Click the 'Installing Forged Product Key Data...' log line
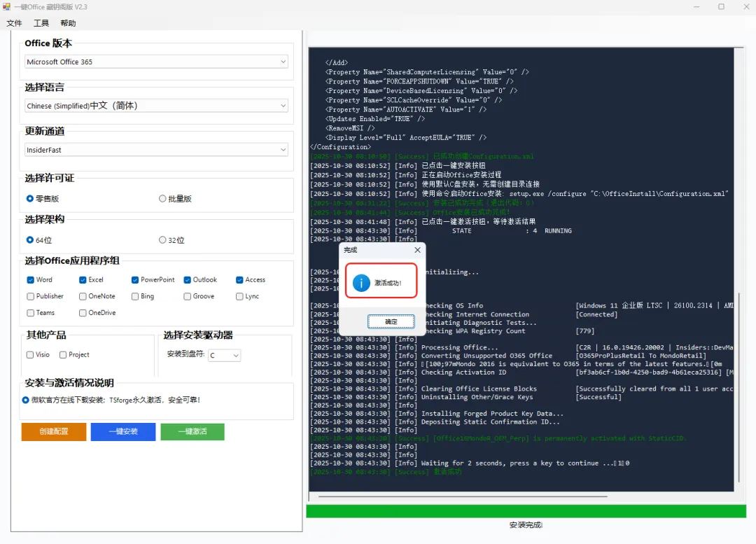Viewport: 756px width, 544px height. tap(492, 414)
